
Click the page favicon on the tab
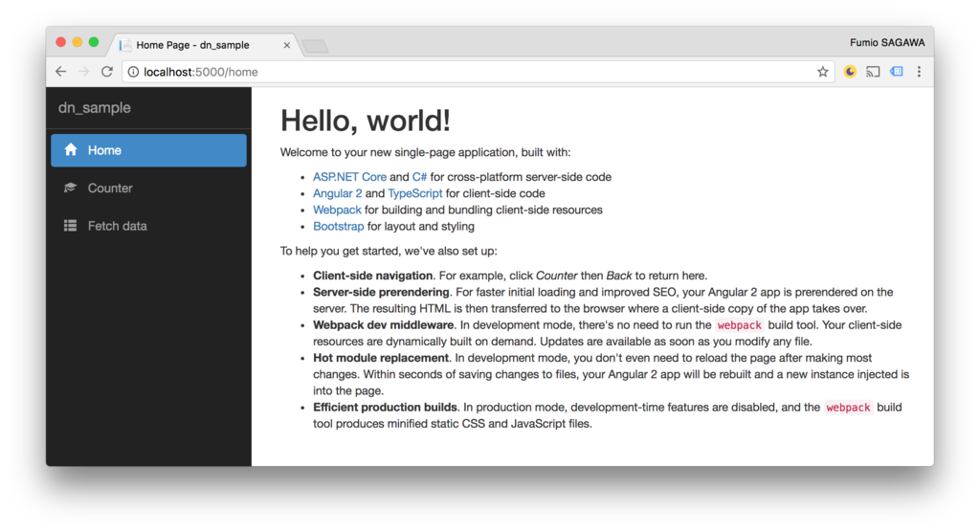[x=125, y=45]
